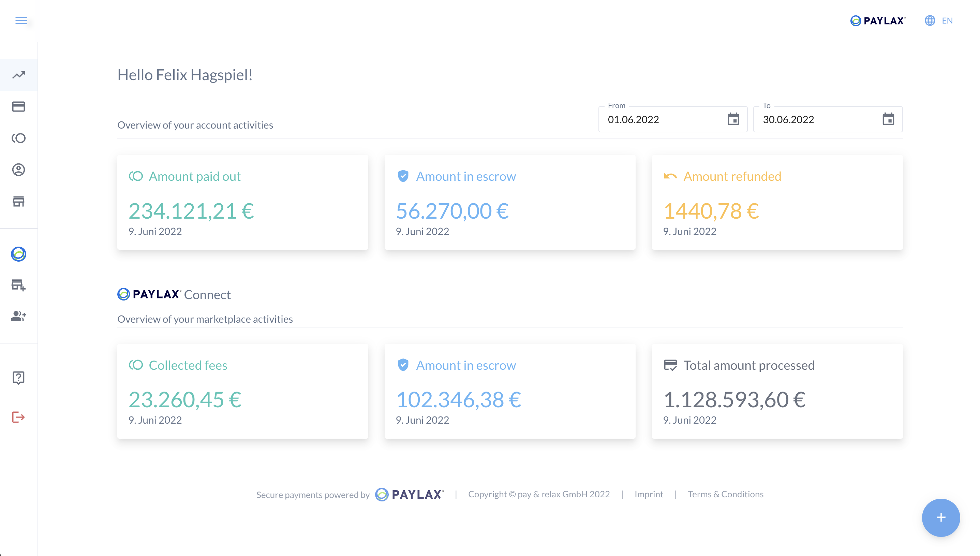The image size is (980, 556).
Task: Open the From date calendar picker
Action: (733, 119)
